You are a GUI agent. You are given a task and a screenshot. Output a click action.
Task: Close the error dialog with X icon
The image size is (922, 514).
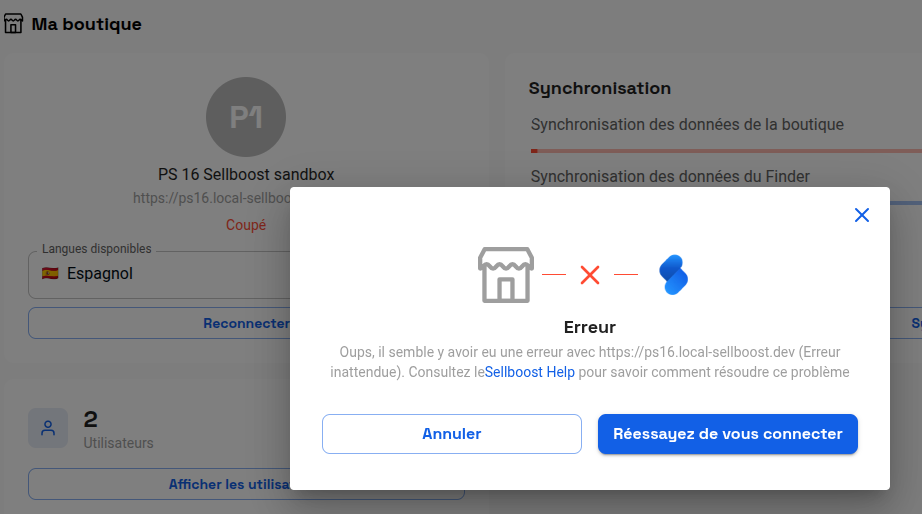pyautogui.click(x=861, y=215)
